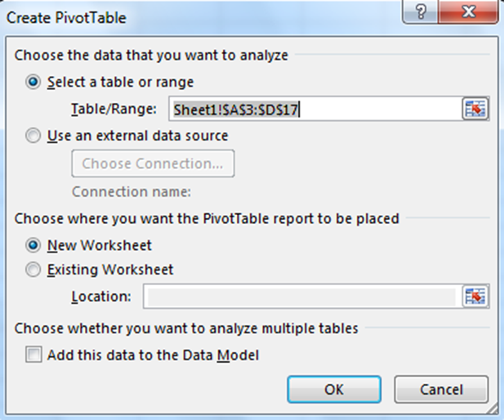
Task: Click 'Choose the data that you want to analyze' heading
Action: click(151, 56)
